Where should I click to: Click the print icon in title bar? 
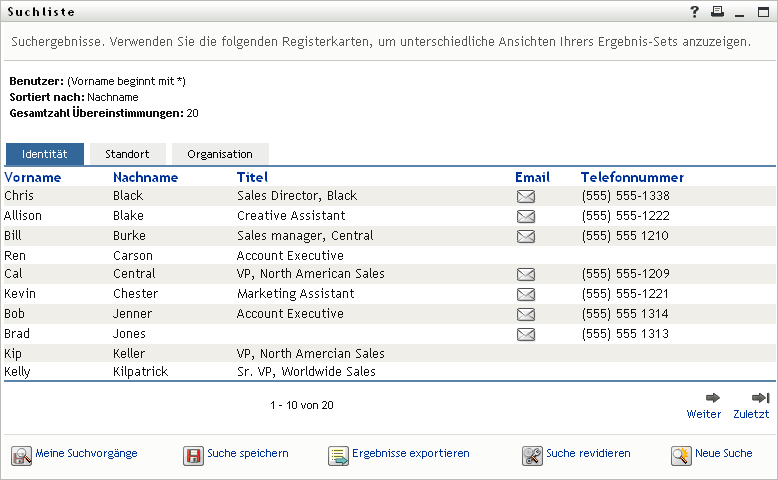[x=716, y=12]
